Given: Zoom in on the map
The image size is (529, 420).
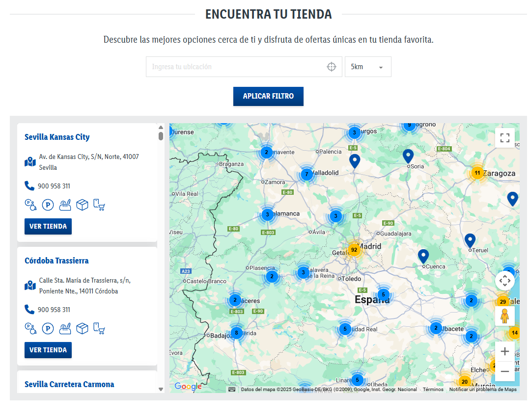Looking at the screenshot, I should tap(504, 351).
